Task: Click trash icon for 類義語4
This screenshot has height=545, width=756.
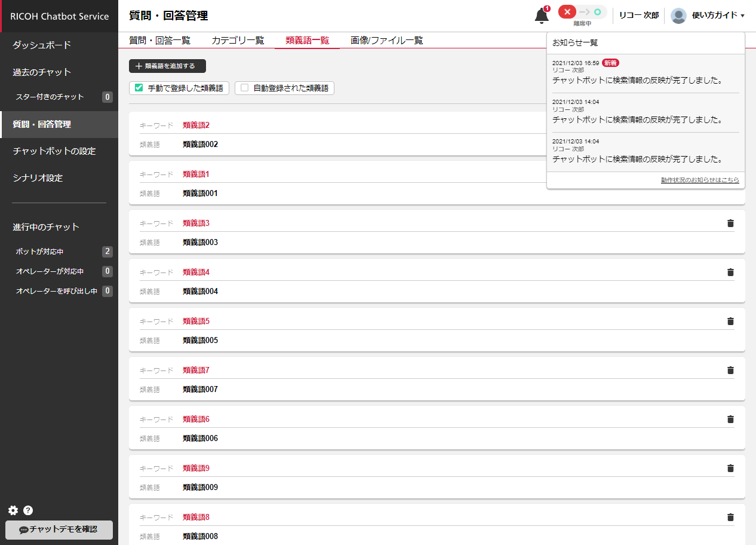Action: pyautogui.click(x=730, y=272)
